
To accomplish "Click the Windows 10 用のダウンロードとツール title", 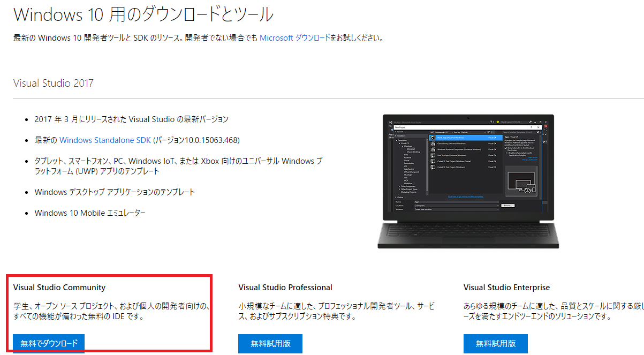I will [143, 14].
